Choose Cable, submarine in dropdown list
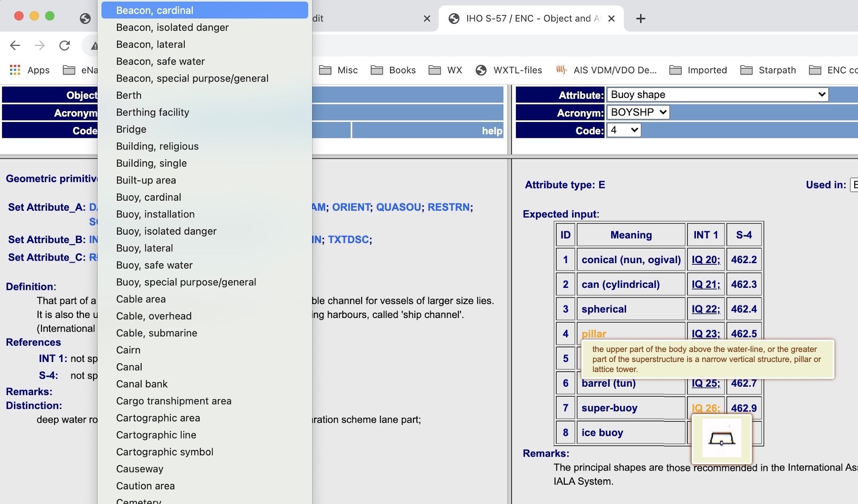The image size is (858, 504). pos(157,333)
